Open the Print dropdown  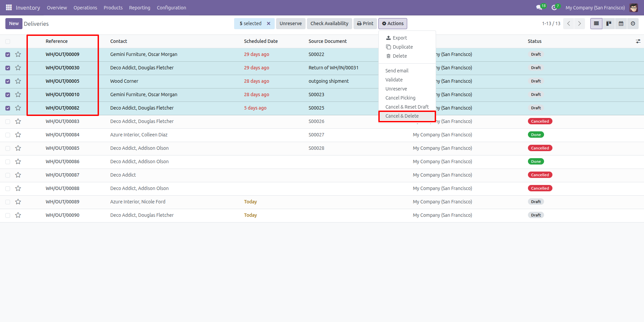(x=365, y=23)
